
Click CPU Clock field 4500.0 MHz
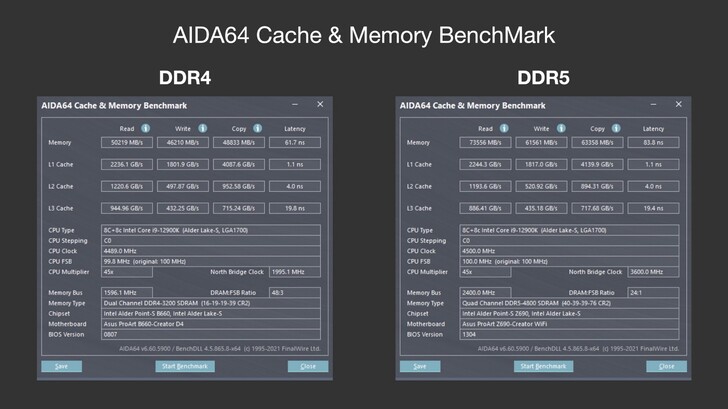tap(569, 251)
